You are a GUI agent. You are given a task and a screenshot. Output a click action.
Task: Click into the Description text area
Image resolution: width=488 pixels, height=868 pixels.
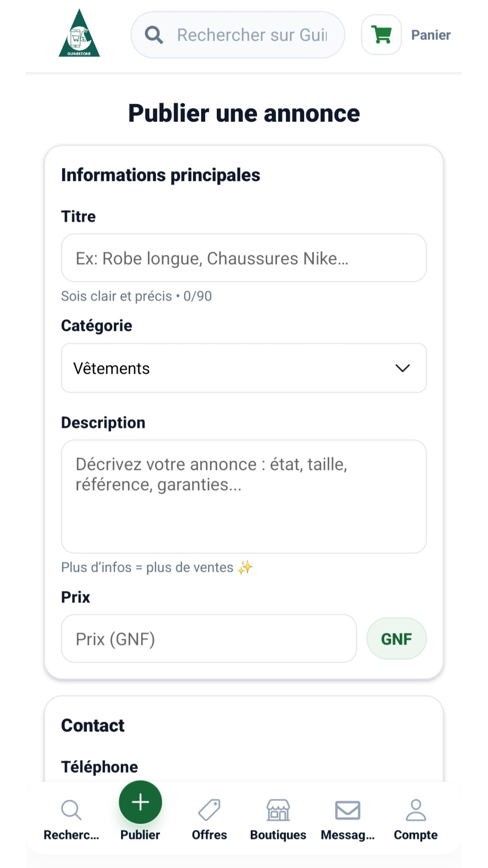[244, 496]
